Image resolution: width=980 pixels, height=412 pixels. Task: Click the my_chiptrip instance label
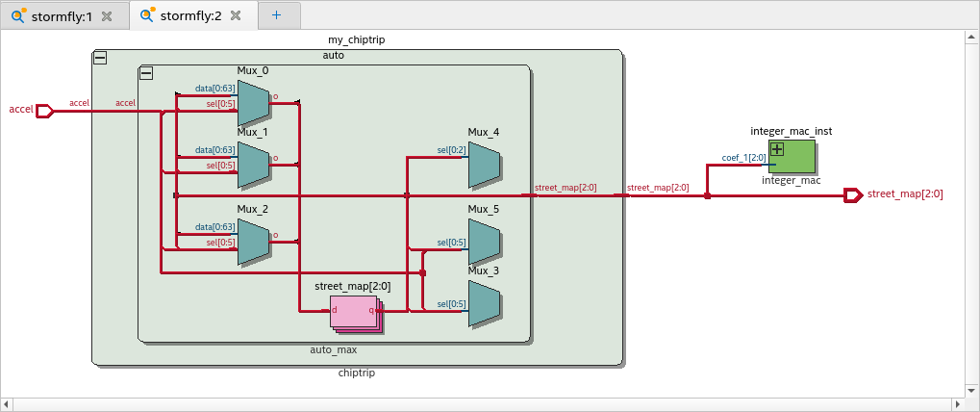356,39
